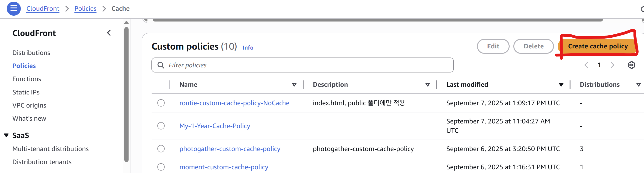644x173 pixels.
Task: Click the Last modified column header
Action: pos(467,85)
